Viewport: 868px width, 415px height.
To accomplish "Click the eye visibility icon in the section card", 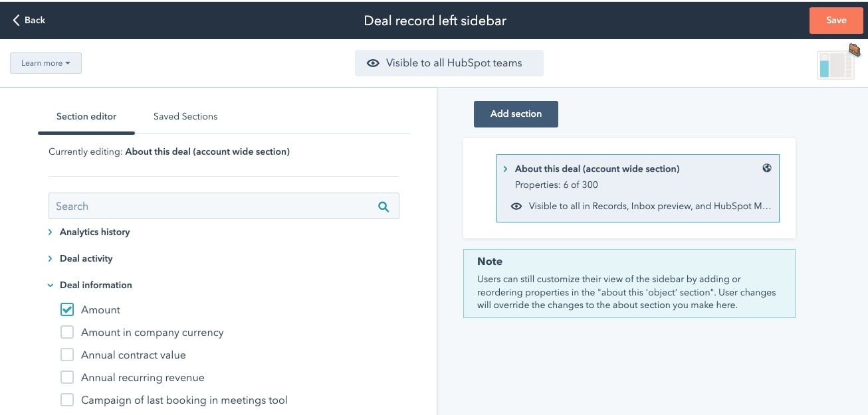I will [x=516, y=206].
